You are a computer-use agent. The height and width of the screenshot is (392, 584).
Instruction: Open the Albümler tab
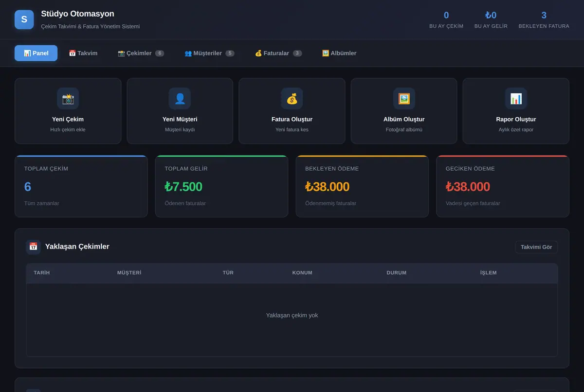[339, 53]
